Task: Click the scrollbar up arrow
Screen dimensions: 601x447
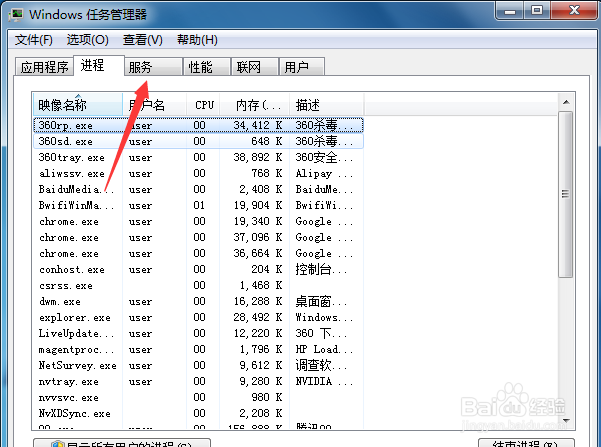Action: pos(566,102)
